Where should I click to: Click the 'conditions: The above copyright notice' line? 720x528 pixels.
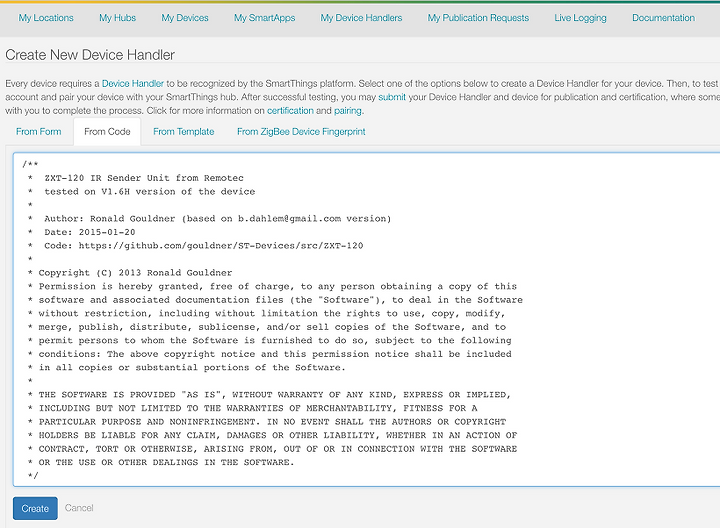275,354
